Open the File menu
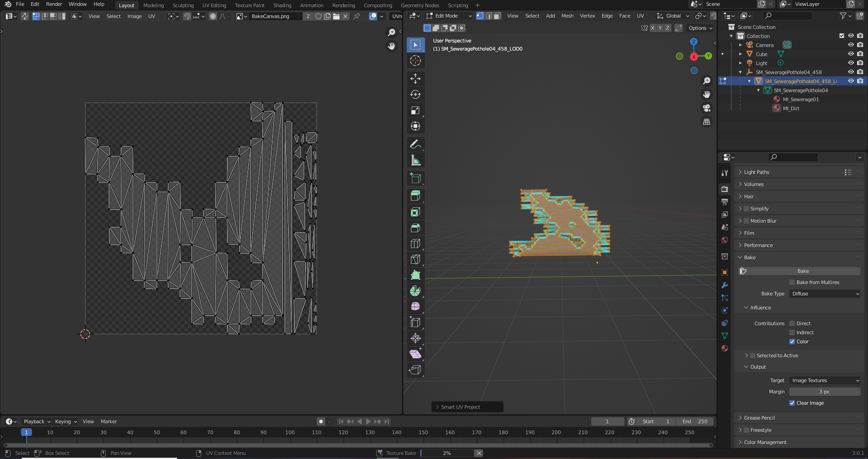This screenshot has height=459, width=868. tap(20, 4)
